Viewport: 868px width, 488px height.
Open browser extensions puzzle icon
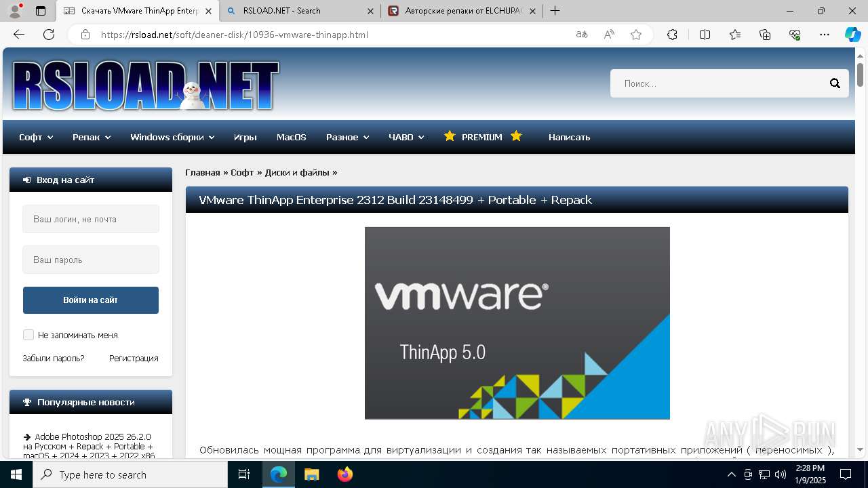point(672,35)
